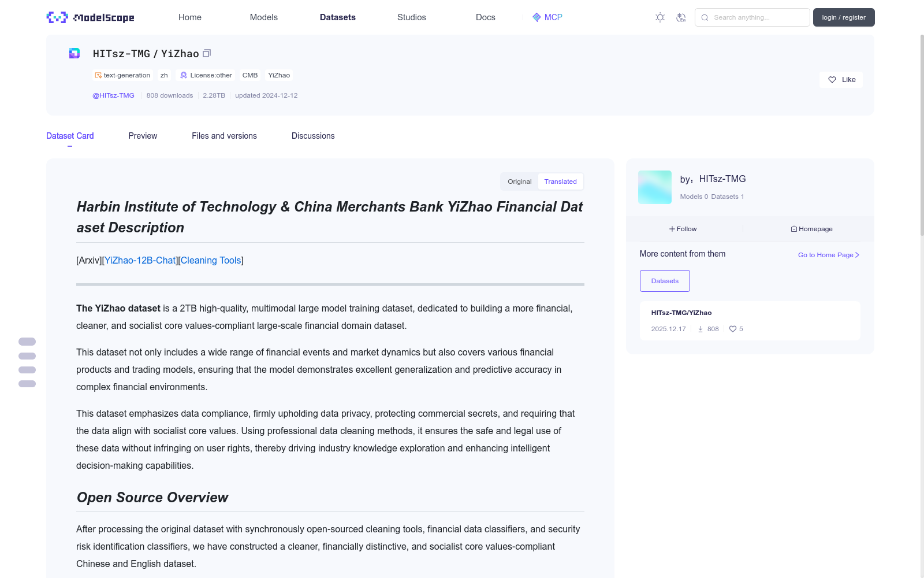Open the Home nav item

(190, 17)
